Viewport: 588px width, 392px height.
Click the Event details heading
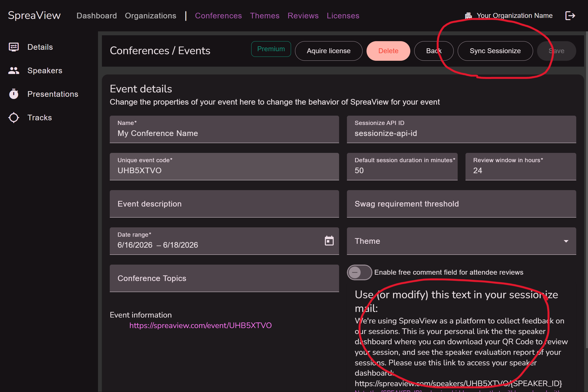pos(141,89)
